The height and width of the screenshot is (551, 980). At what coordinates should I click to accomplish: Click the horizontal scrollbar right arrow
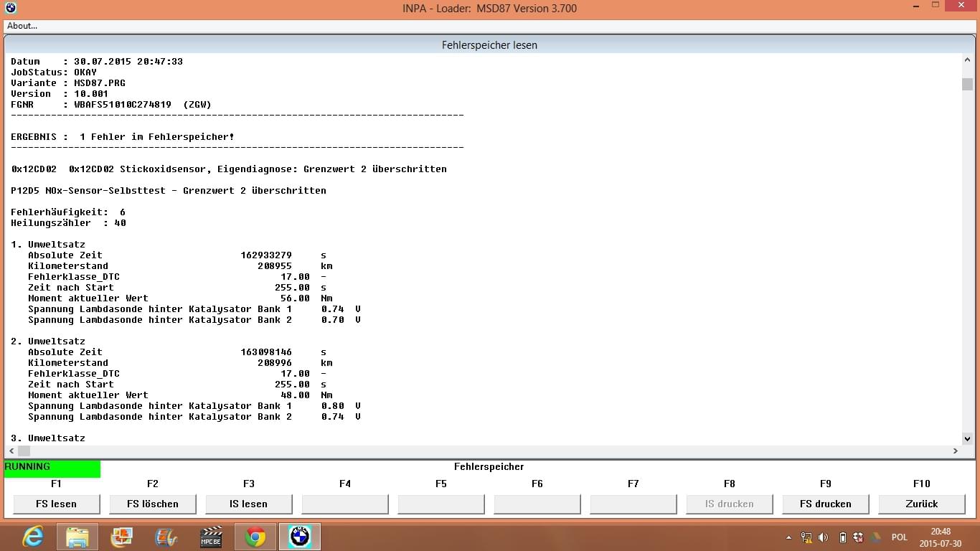pyautogui.click(x=955, y=451)
